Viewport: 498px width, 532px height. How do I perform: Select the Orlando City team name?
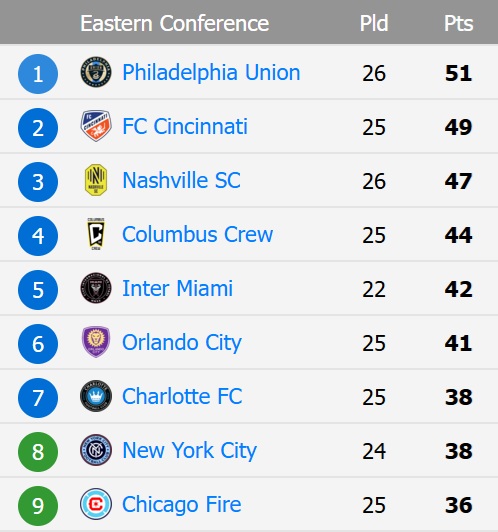[182, 343]
